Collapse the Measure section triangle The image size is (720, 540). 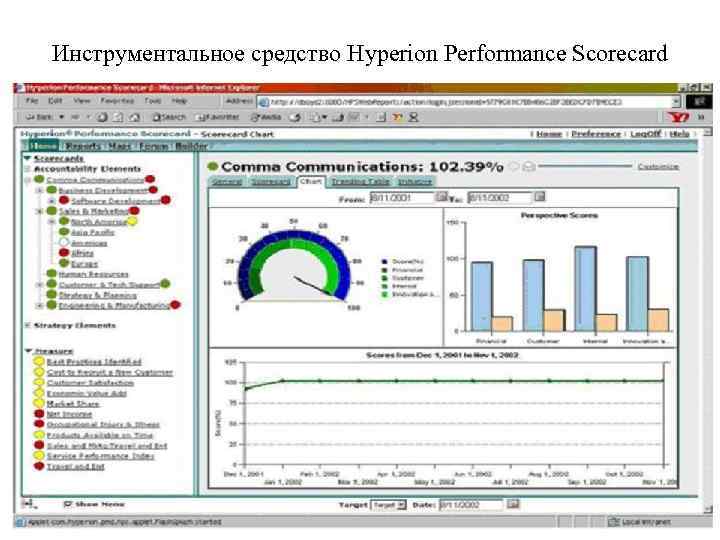point(28,351)
